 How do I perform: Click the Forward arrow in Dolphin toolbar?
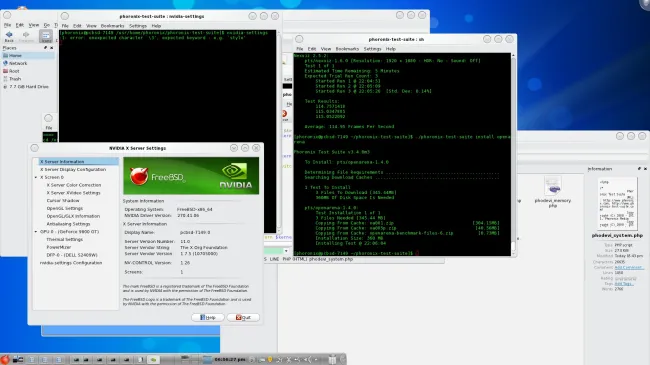click(x=26, y=36)
